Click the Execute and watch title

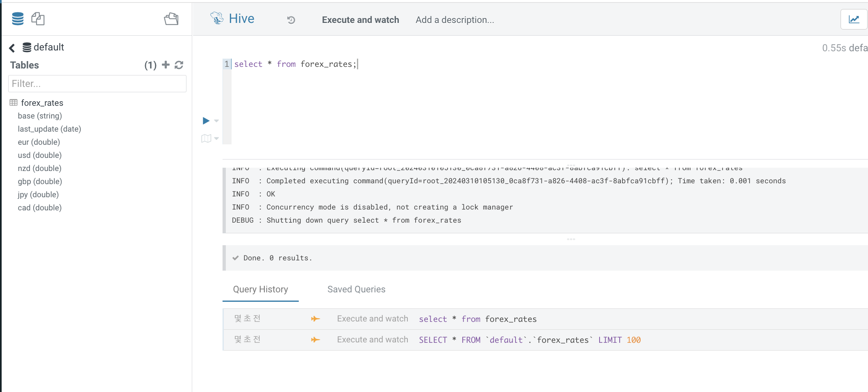[360, 20]
